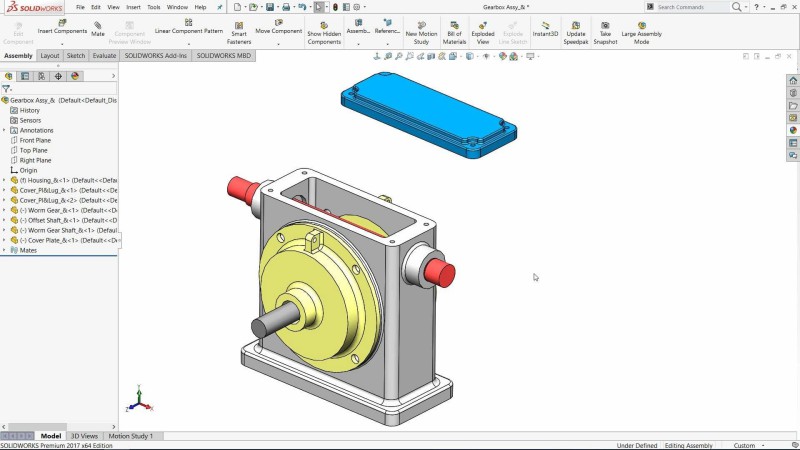Click the Search Commands field

click(690, 7)
